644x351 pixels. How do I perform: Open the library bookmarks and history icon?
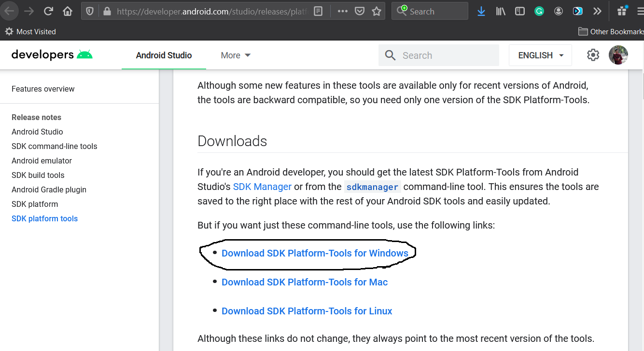click(x=501, y=11)
